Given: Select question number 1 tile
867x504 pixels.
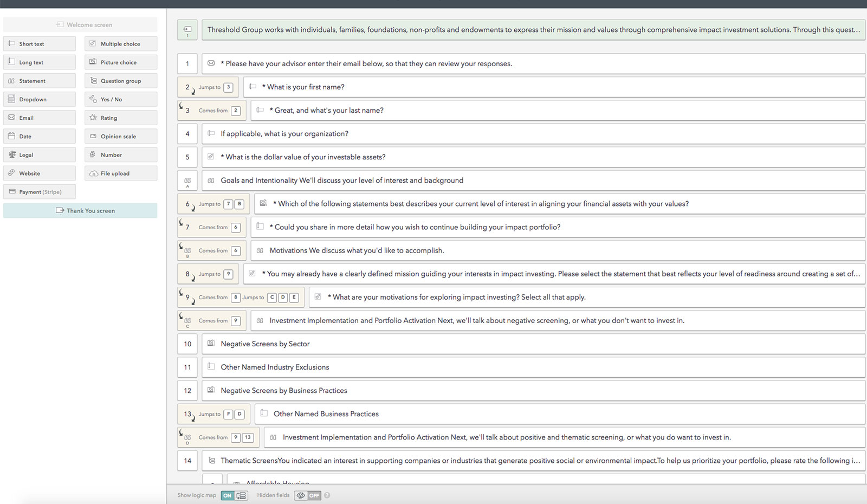Looking at the screenshot, I should 187,63.
